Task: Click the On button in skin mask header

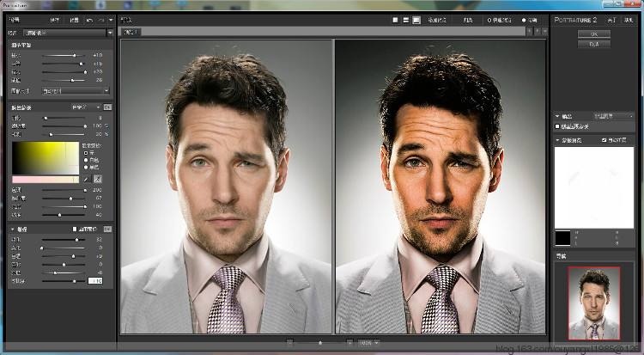Action: coord(108,107)
